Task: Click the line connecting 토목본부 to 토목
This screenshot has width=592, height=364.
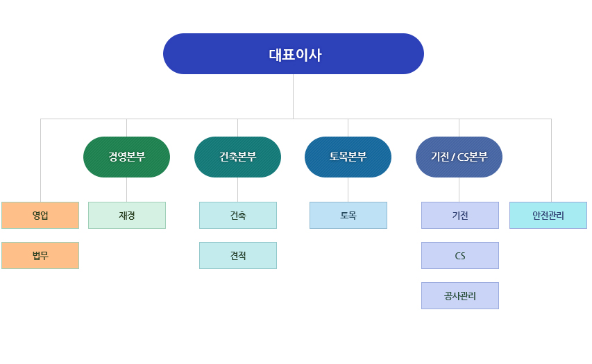Action: click(x=348, y=189)
